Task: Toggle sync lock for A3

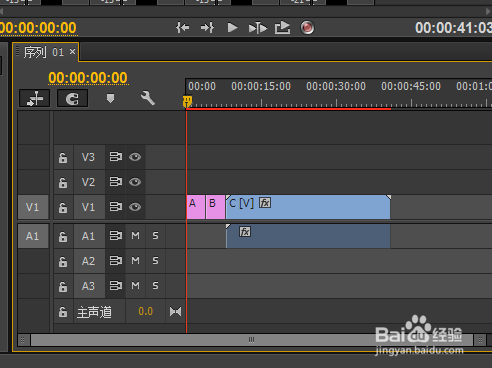Action: [116, 286]
